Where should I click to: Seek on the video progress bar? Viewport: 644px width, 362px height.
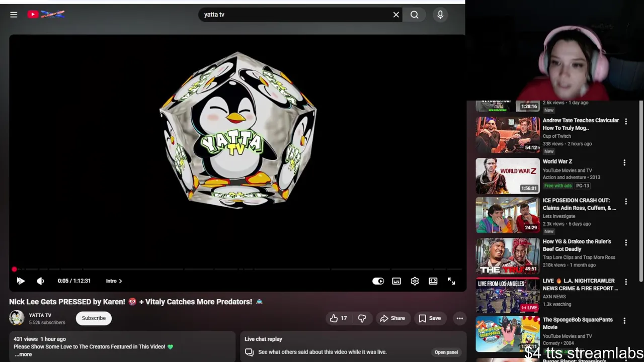pyautogui.click(x=237, y=269)
